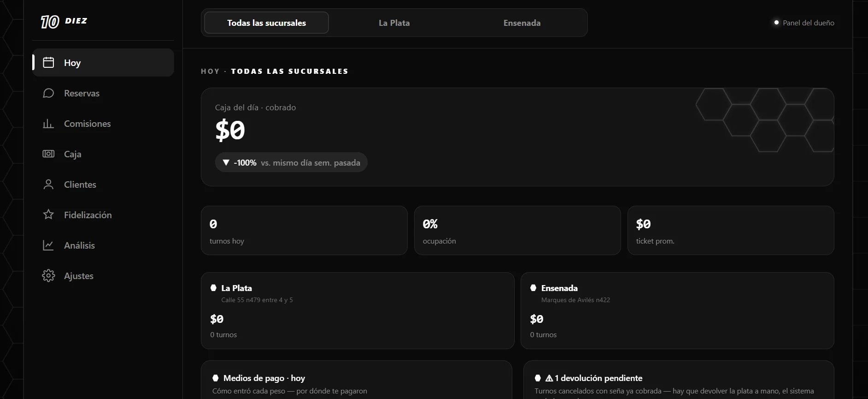
Task: Select the Todas las sucursales tab
Action: point(266,23)
